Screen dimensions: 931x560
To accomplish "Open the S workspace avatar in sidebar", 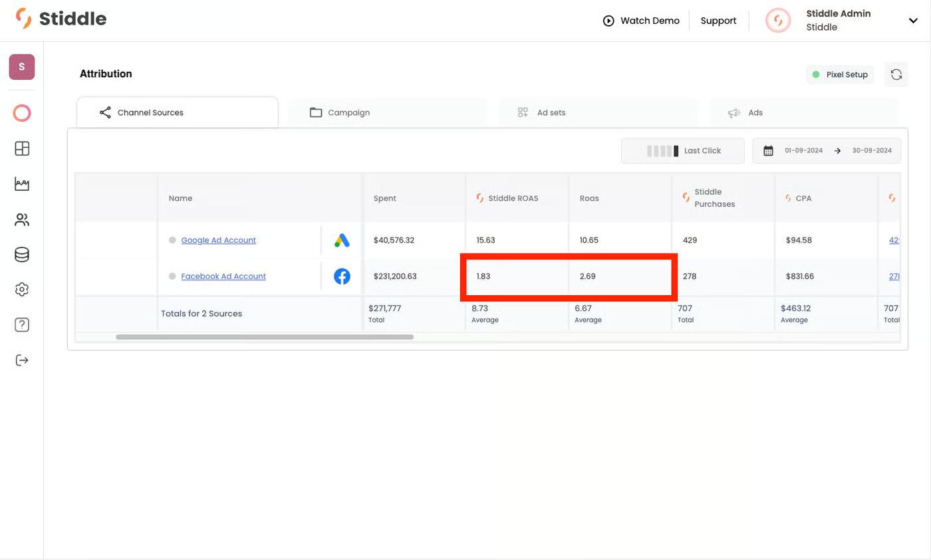I will (22, 67).
